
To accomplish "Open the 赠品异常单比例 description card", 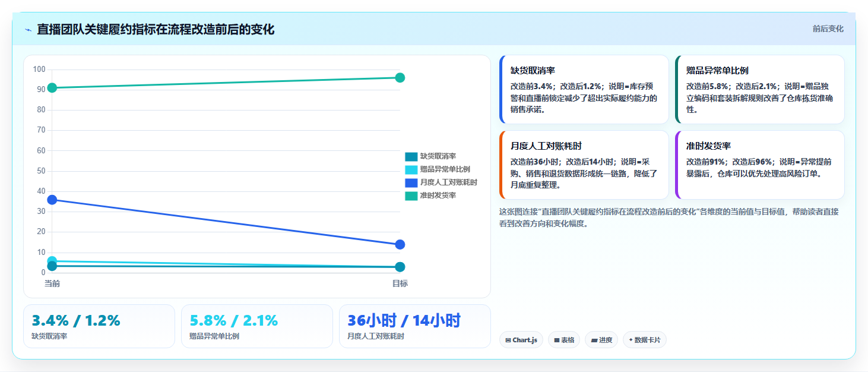I will [x=760, y=90].
